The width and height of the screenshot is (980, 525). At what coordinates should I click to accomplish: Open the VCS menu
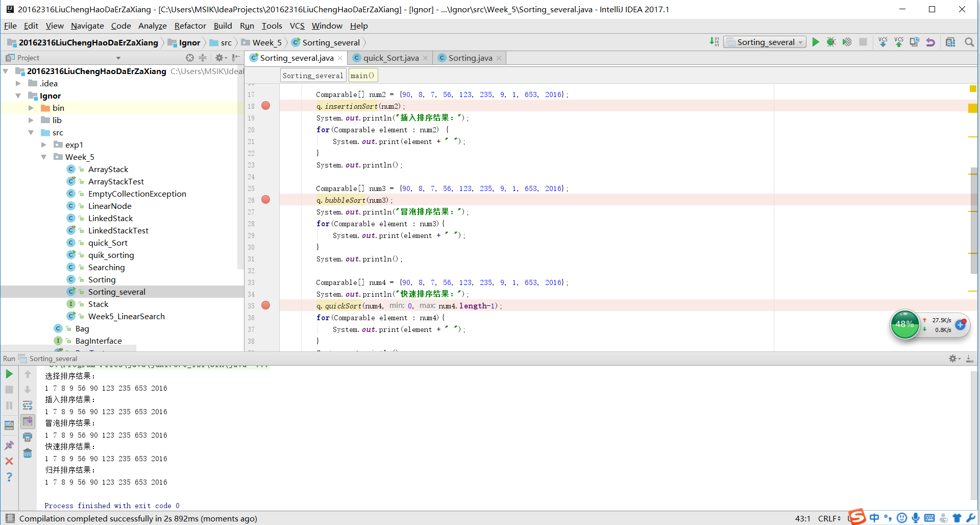pyautogui.click(x=297, y=26)
